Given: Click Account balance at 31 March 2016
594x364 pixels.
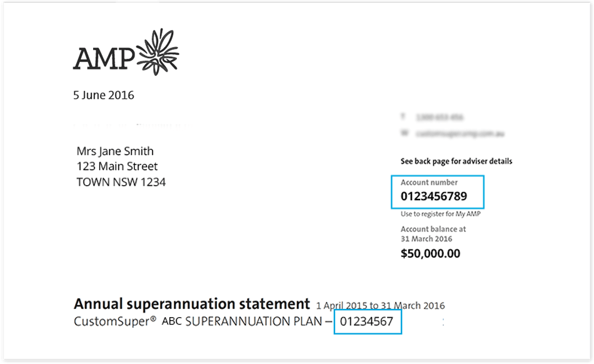Looking at the screenshot, I should click(433, 234).
